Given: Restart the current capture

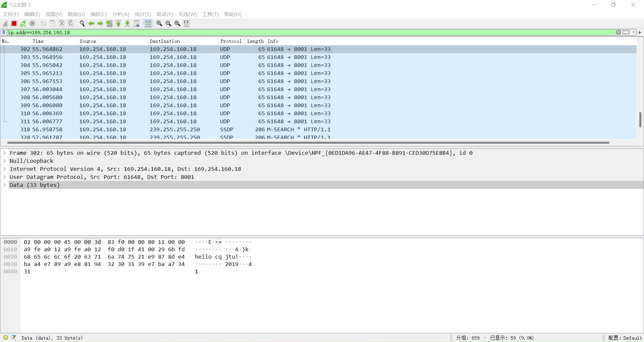Looking at the screenshot, I should (23, 23).
